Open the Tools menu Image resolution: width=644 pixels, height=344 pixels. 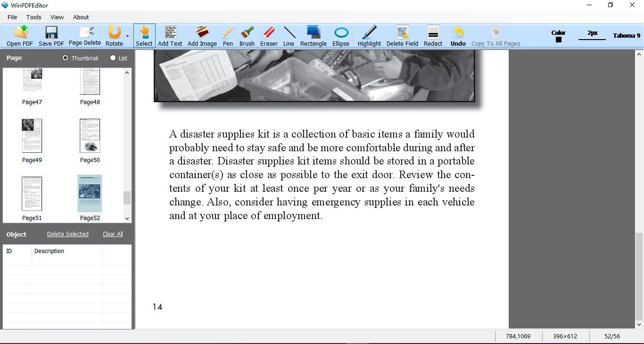33,17
